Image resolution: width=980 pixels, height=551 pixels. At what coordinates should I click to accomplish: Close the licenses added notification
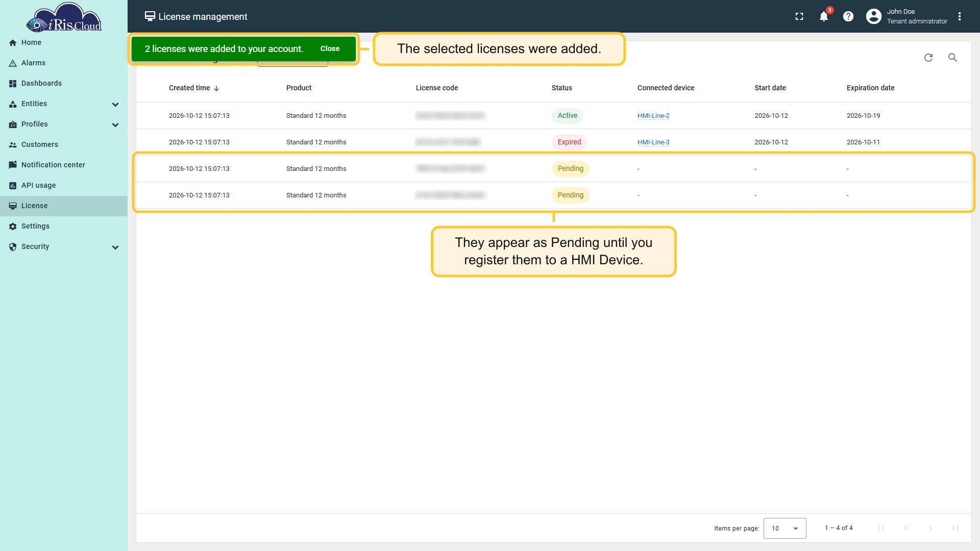(x=330, y=48)
